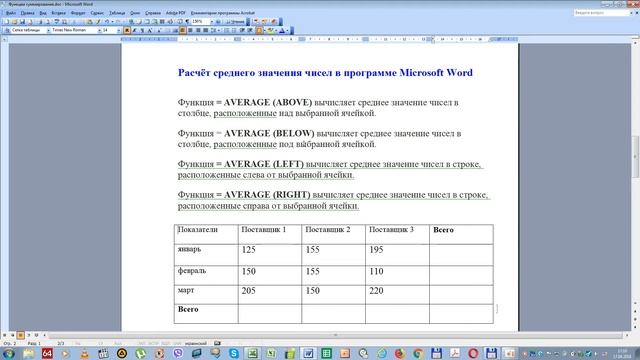Open the Вставка menu
Screen dimensions: 640x360
pos(58,13)
